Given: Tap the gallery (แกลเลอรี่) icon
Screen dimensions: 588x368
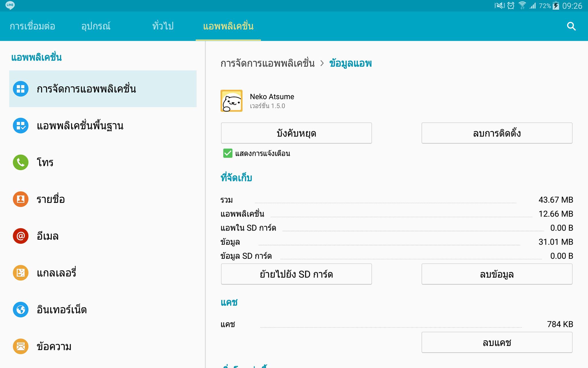Looking at the screenshot, I should coord(21,273).
